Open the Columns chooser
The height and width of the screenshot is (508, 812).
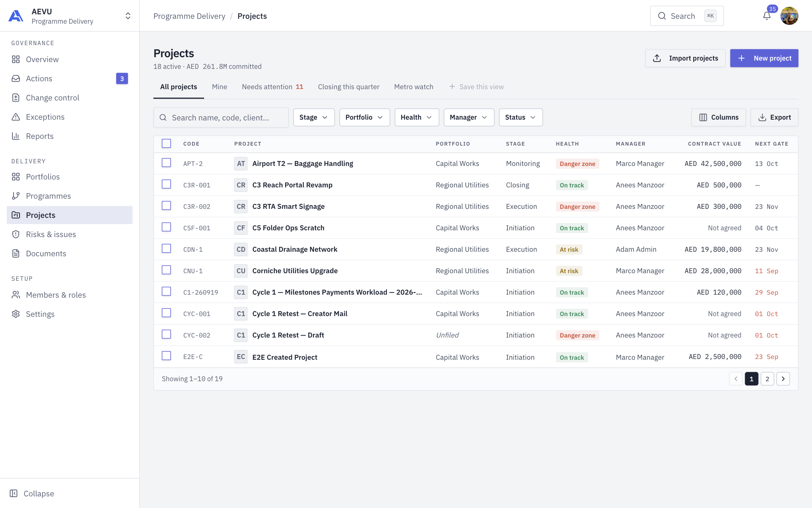click(718, 117)
